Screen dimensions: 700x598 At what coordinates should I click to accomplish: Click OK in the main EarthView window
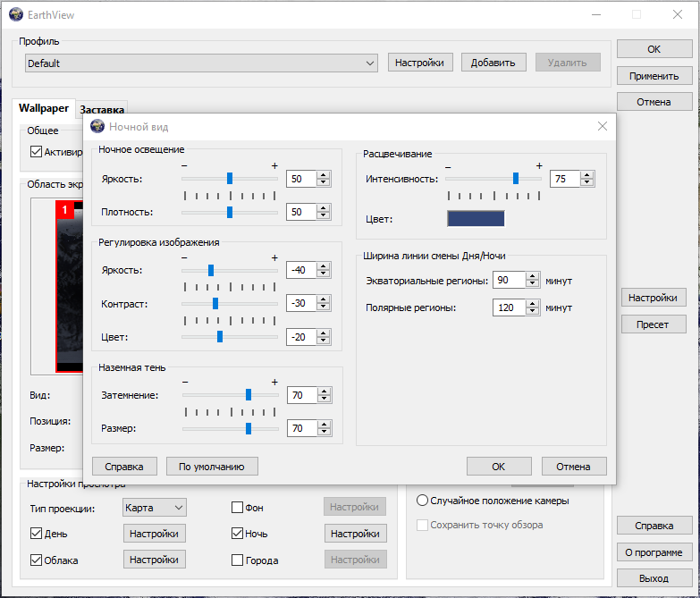(654, 49)
